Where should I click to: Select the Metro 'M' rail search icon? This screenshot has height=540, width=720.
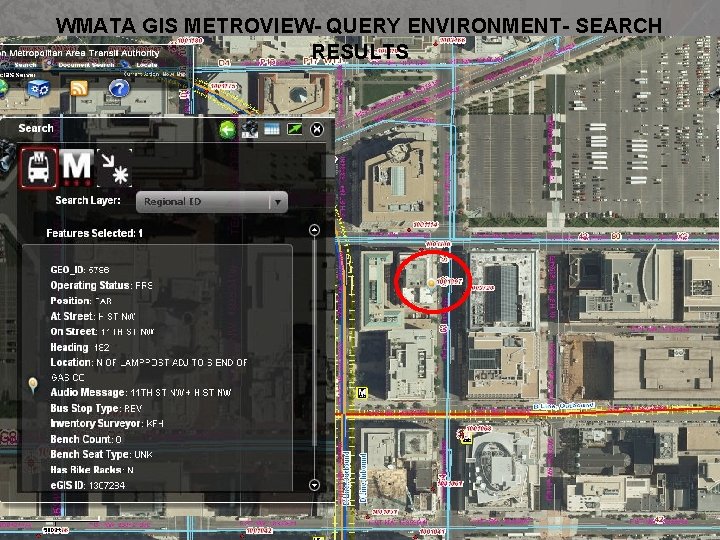76,167
